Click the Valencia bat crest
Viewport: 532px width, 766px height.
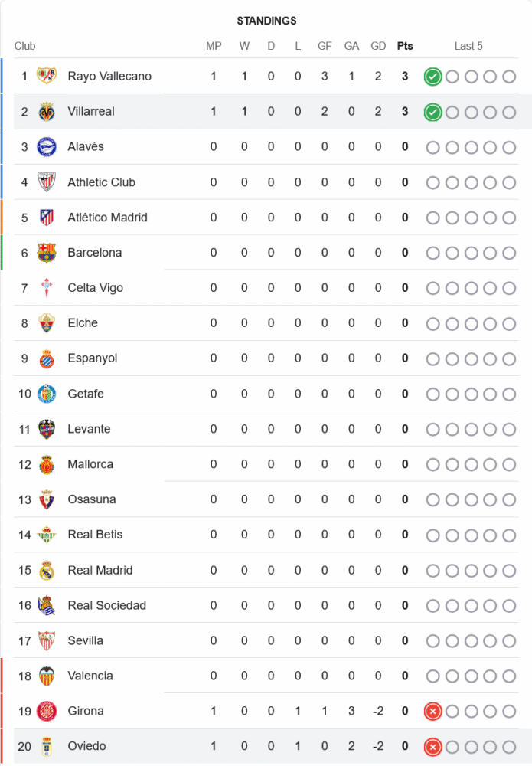[47, 676]
